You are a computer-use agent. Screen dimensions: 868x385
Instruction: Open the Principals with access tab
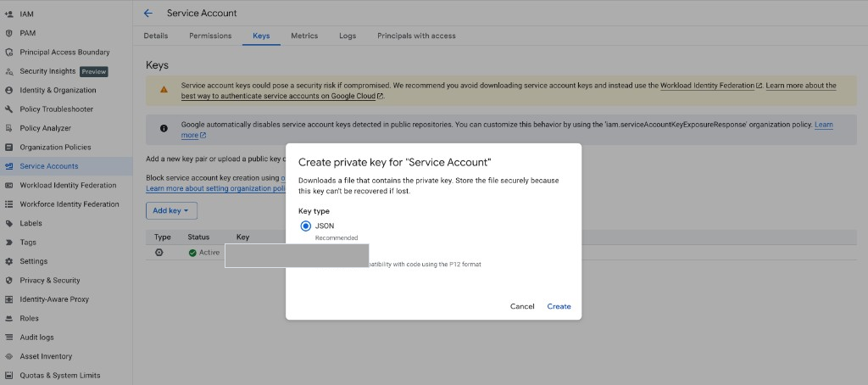tap(416, 36)
